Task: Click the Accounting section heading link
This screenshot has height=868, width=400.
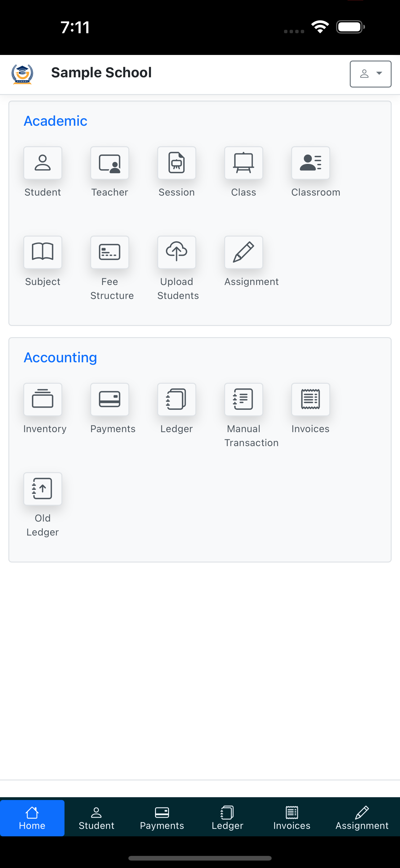Action: coord(60,358)
